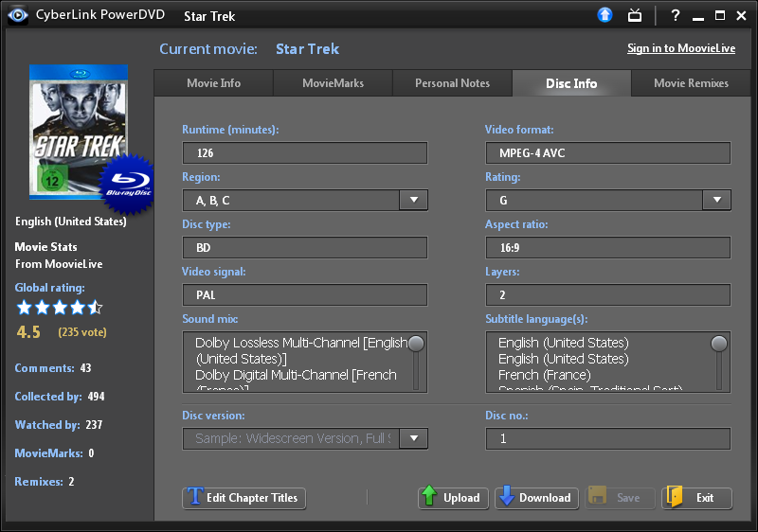Switch to the Movie Info tab
This screenshot has height=532, width=758.
[x=213, y=83]
